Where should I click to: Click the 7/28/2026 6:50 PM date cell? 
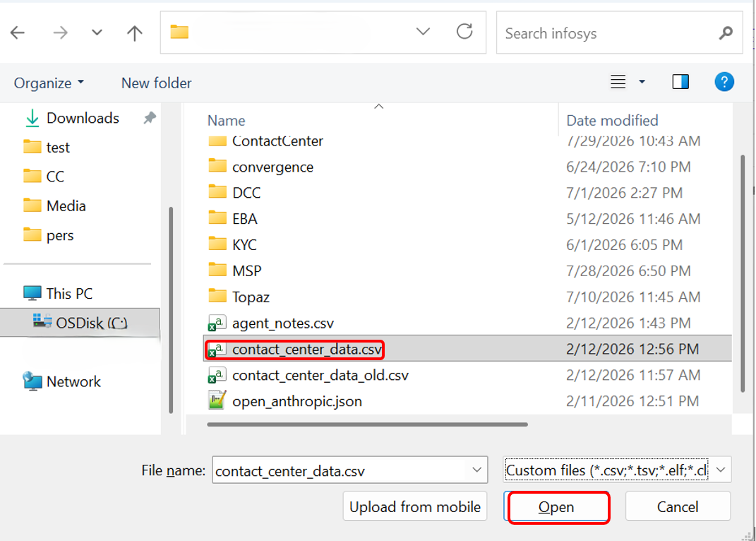click(x=628, y=271)
